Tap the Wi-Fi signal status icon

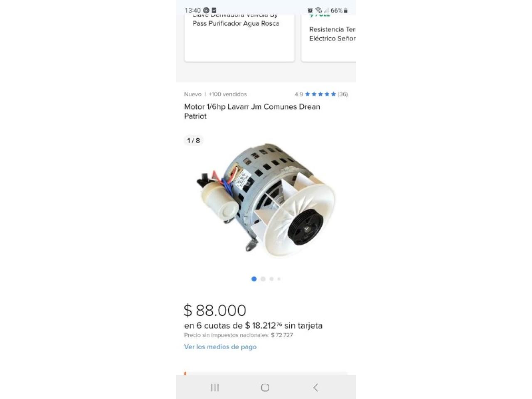[x=319, y=10]
